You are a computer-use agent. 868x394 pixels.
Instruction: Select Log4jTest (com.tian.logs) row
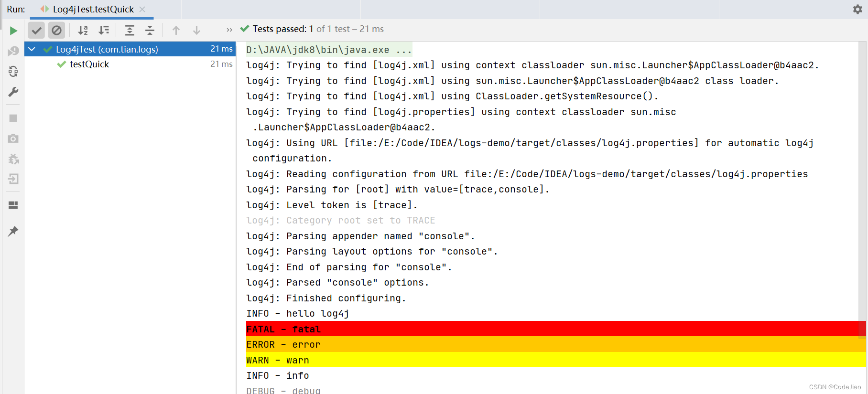[x=130, y=49]
